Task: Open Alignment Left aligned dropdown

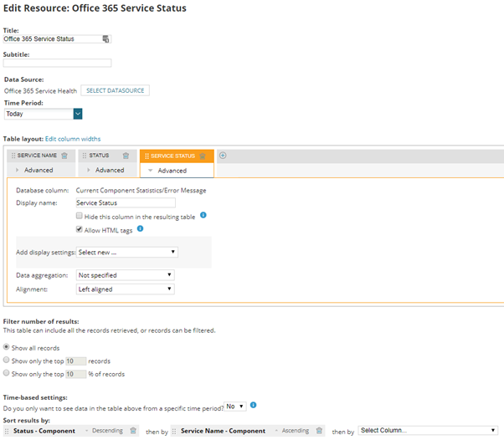Action: (126, 289)
